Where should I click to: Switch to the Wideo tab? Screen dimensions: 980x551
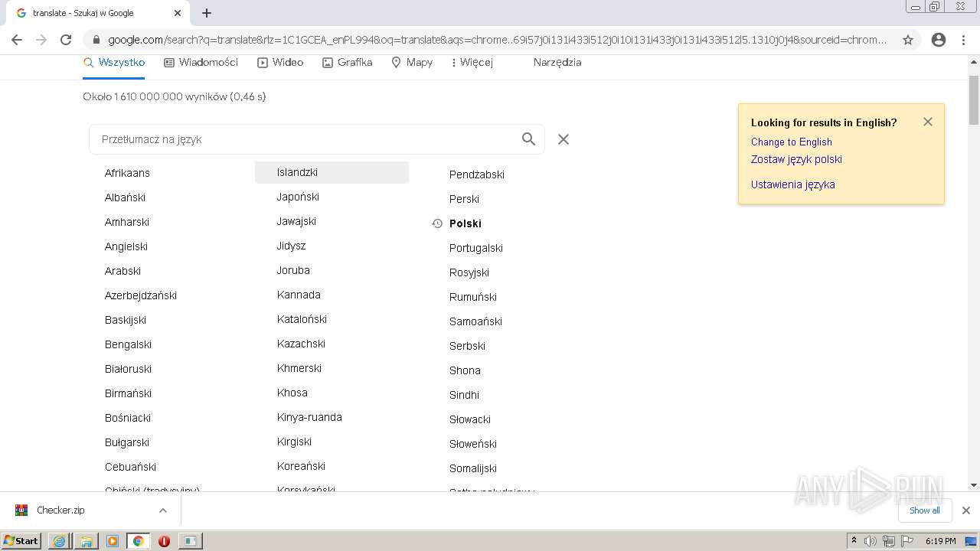coord(280,63)
